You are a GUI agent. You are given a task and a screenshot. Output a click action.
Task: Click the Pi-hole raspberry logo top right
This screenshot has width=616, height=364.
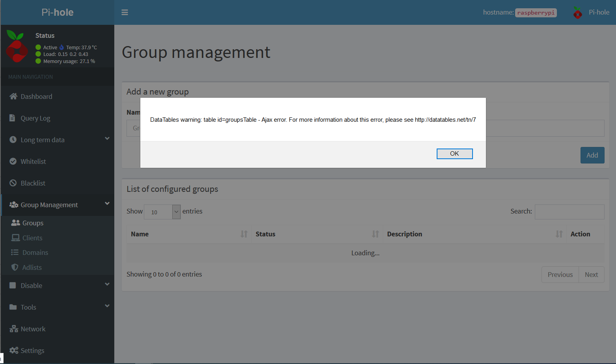click(577, 12)
